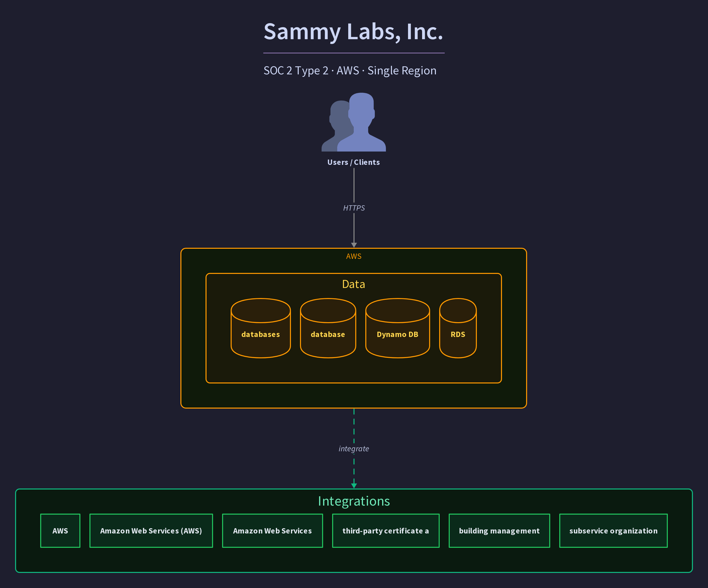Click the orange AWS container label
The width and height of the screenshot is (708, 588).
(354, 256)
